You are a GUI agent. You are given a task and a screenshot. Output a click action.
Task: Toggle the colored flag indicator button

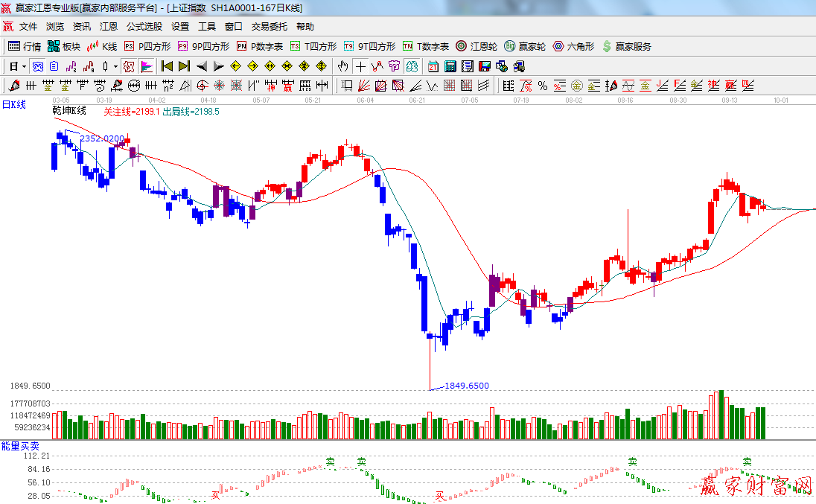click(x=147, y=66)
